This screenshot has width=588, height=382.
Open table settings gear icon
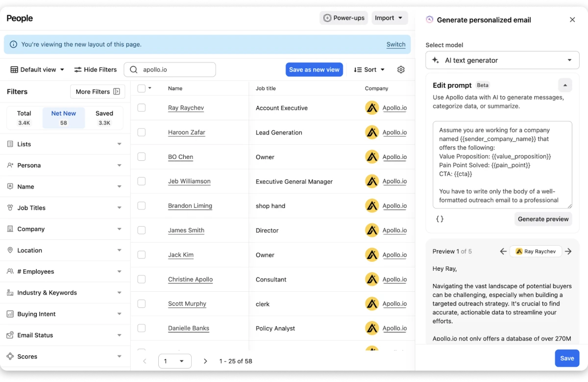pos(401,70)
